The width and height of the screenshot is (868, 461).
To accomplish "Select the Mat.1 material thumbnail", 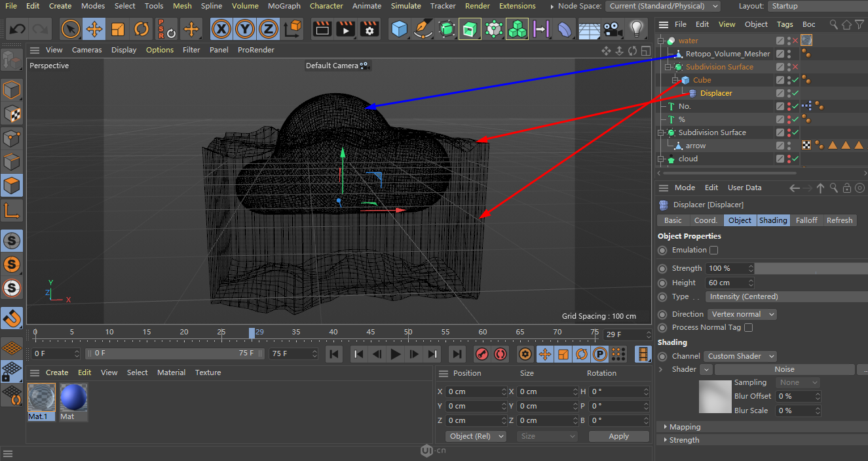I will coord(41,398).
